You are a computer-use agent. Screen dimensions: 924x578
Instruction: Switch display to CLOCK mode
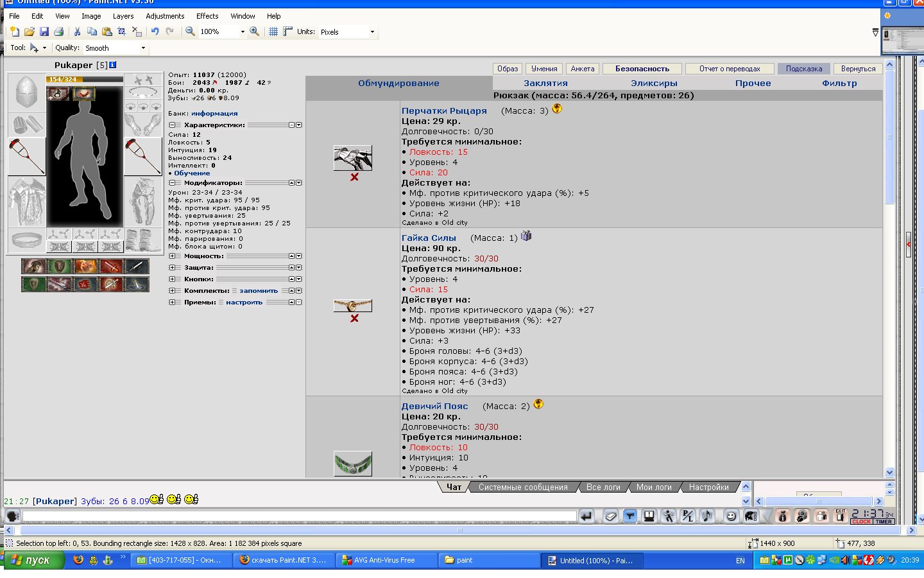click(x=861, y=521)
